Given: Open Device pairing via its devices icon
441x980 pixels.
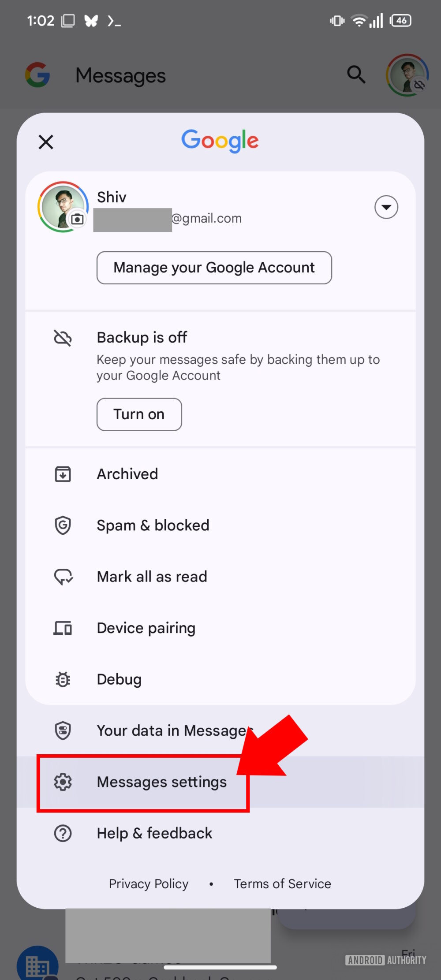Looking at the screenshot, I should point(63,628).
